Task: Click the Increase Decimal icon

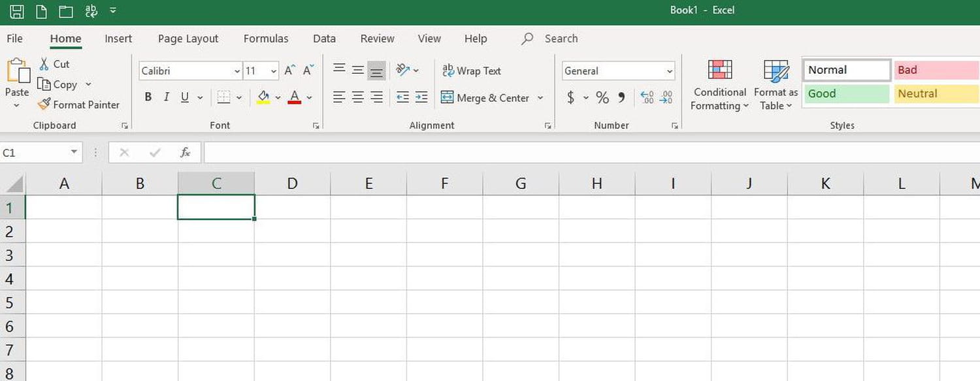Action: pos(647,97)
